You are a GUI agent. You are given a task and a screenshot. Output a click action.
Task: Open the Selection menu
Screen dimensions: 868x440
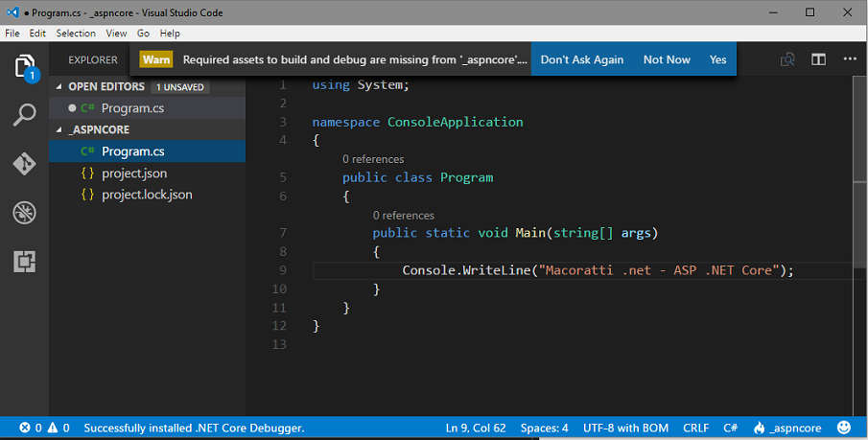(76, 34)
